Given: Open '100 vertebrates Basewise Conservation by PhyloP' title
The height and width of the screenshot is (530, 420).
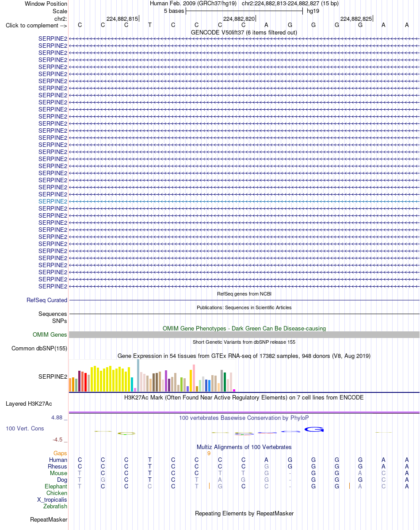Looking at the screenshot, I should point(244,418).
